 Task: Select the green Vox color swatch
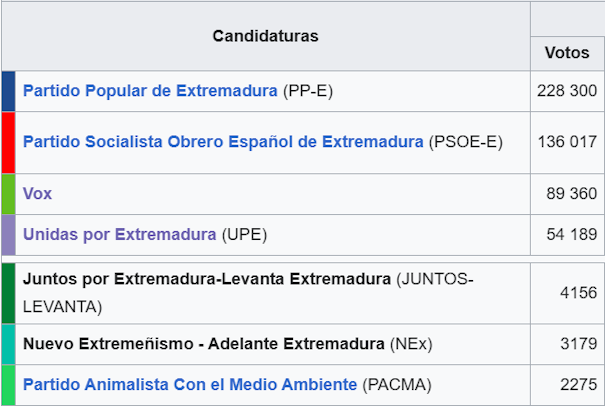(8, 194)
